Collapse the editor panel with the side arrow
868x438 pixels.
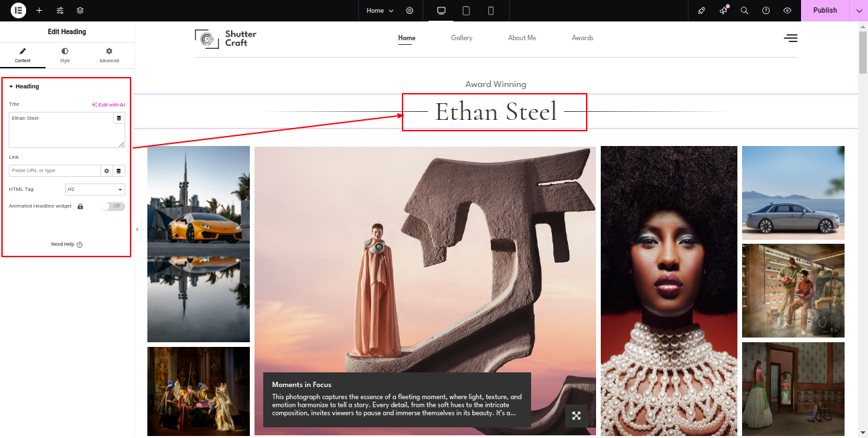click(x=137, y=229)
